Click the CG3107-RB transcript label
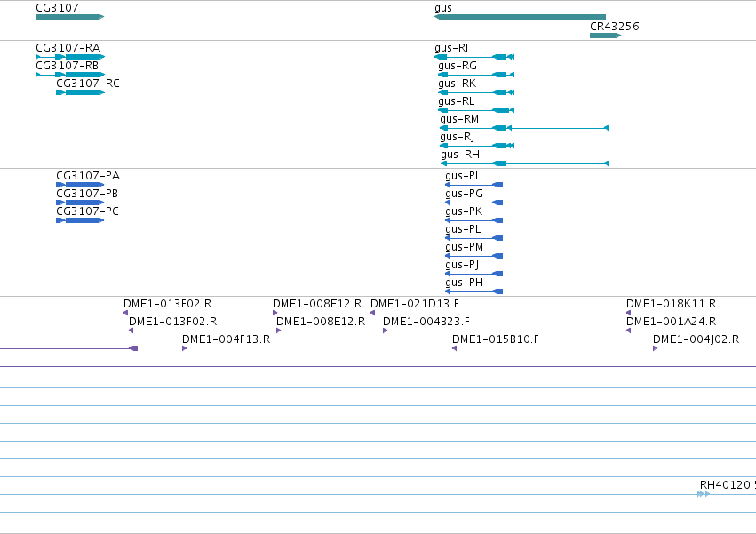The width and height of the screenshot is (756, 534). point(67,66)
